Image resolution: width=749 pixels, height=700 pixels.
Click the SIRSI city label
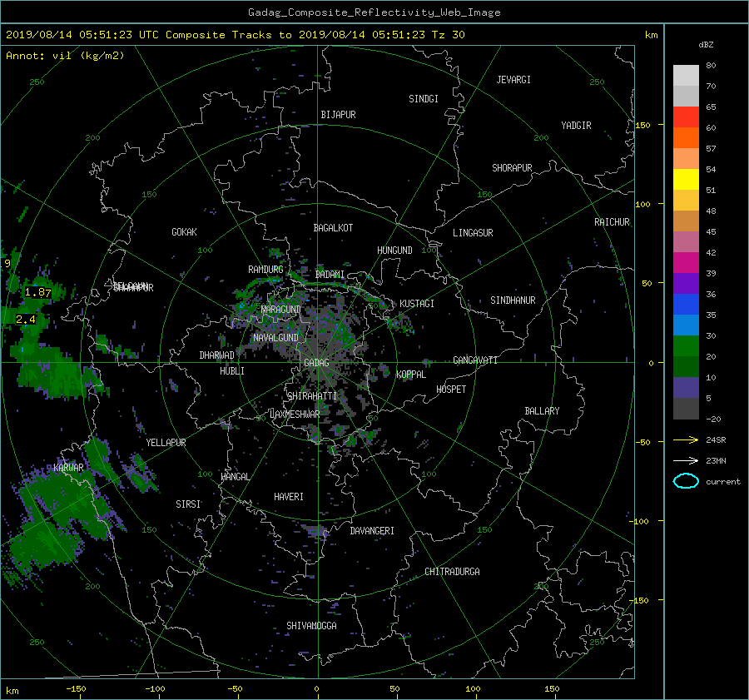click(x=188, y=504)
